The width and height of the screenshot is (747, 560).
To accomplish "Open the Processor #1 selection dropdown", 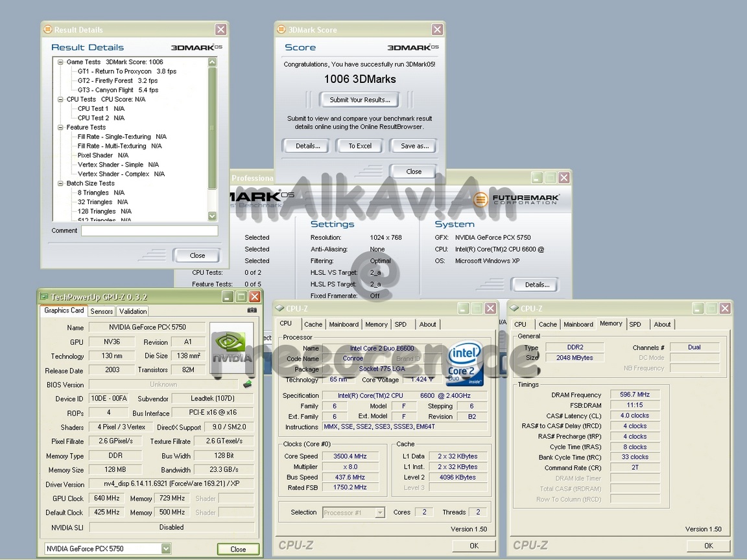I will (x=380, y=513).
